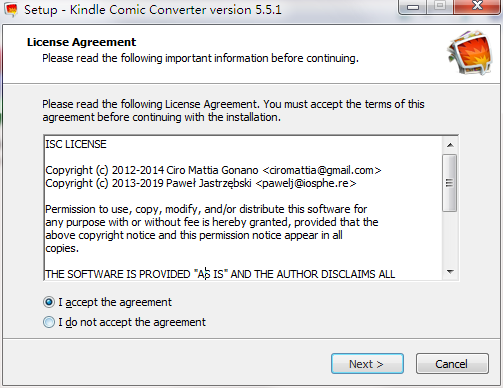Click the license scrollbar down arrow

[450, 272]
